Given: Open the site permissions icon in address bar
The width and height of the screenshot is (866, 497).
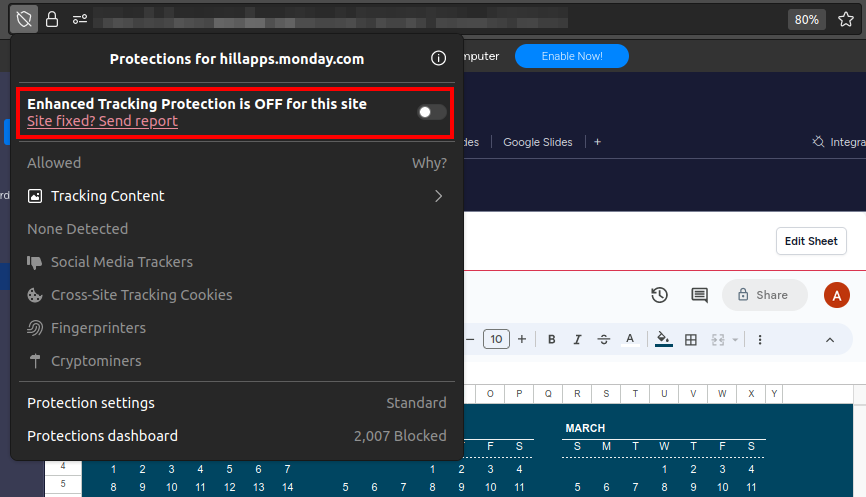Looking at the screenshot, I should click(80, 19).
